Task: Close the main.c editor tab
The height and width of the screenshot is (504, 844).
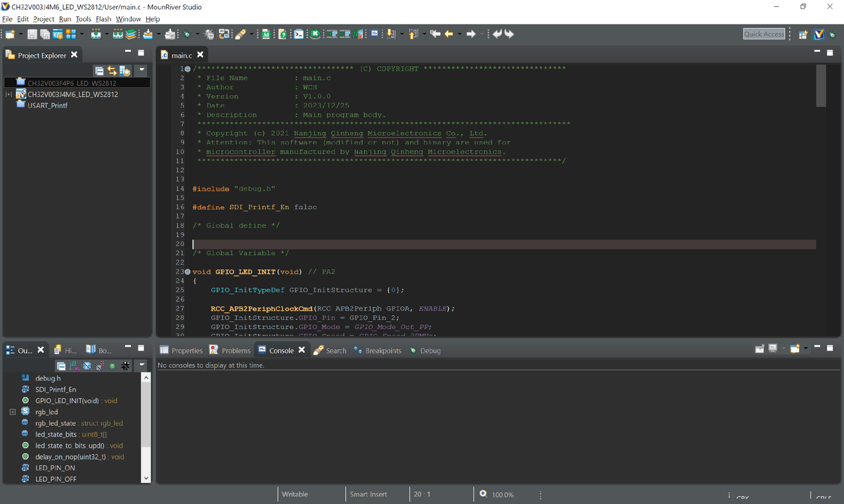Action: click(200, 55)
